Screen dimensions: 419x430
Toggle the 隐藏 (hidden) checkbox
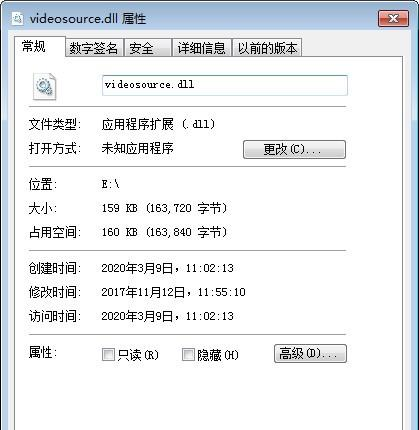coord(188,355)
